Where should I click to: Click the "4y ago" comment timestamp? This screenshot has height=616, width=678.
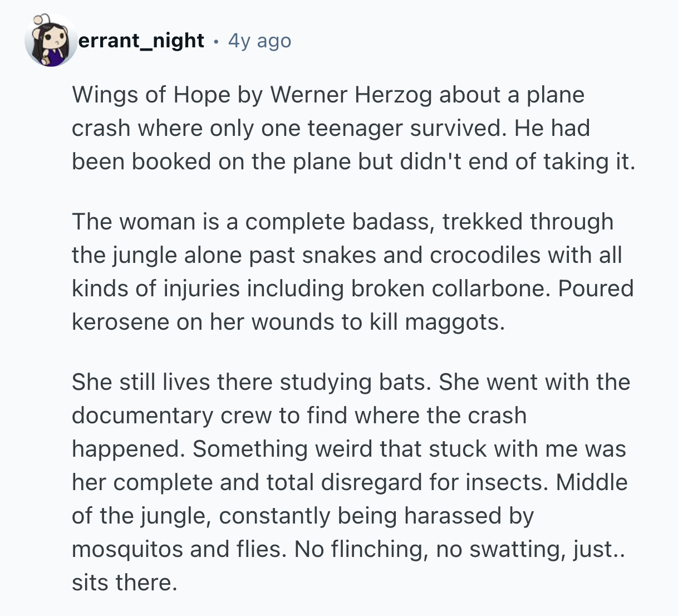pos(259,41)
